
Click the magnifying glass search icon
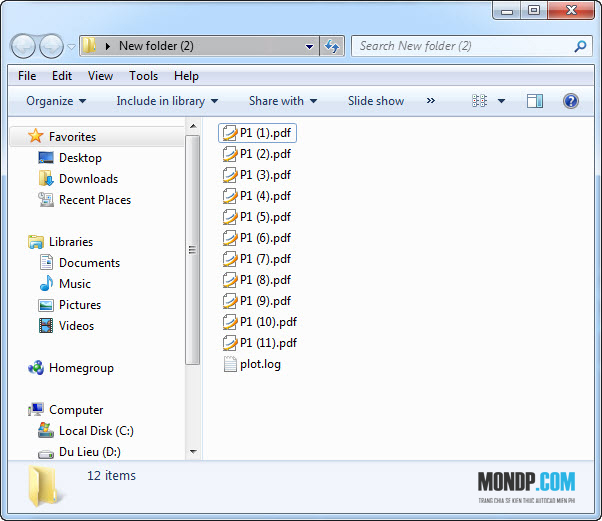[x=580, y=46]
